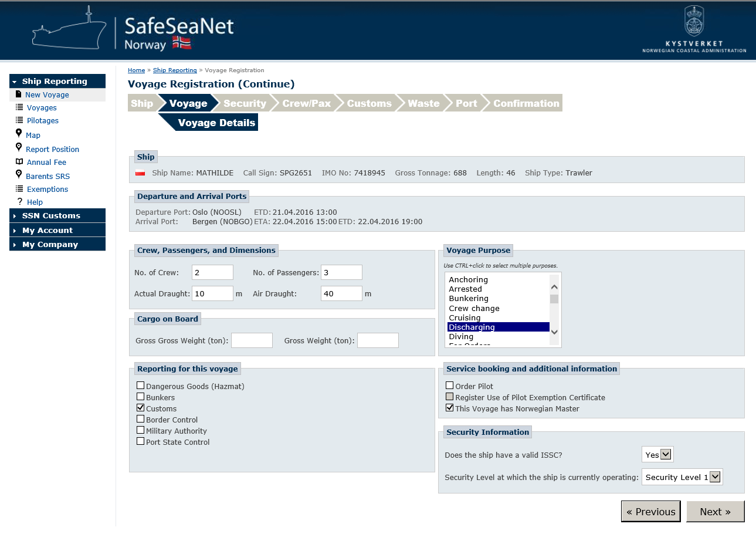Check the Bunkers reporting box
Screen dimensions: 756x534
pos(140,397)
